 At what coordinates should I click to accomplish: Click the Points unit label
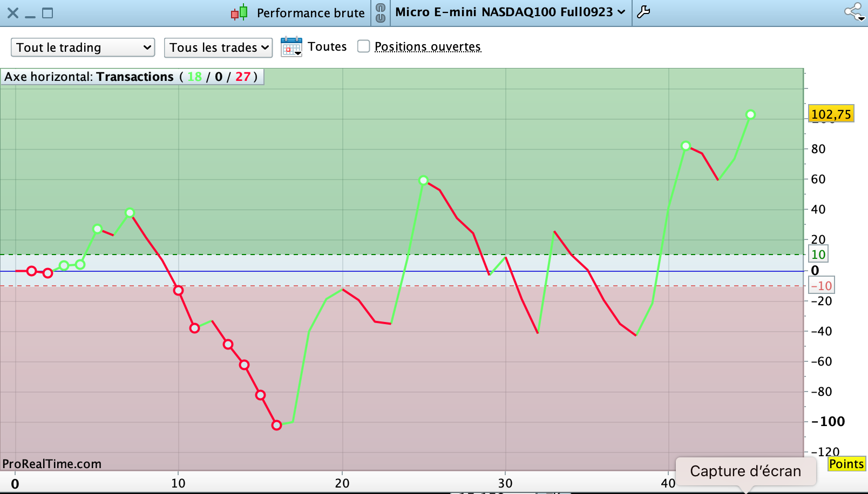(x=846, y=464)
